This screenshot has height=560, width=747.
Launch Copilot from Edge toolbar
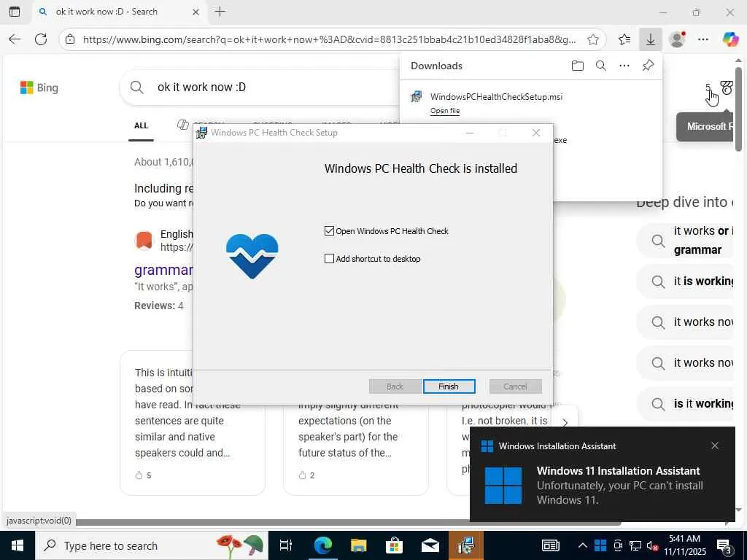(x=730, y=39)
